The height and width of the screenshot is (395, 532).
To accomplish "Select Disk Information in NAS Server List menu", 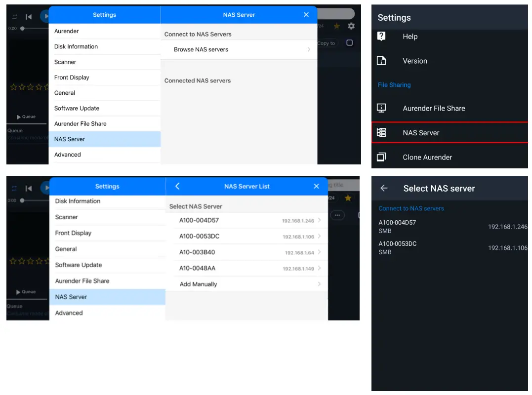I will 107,201.
